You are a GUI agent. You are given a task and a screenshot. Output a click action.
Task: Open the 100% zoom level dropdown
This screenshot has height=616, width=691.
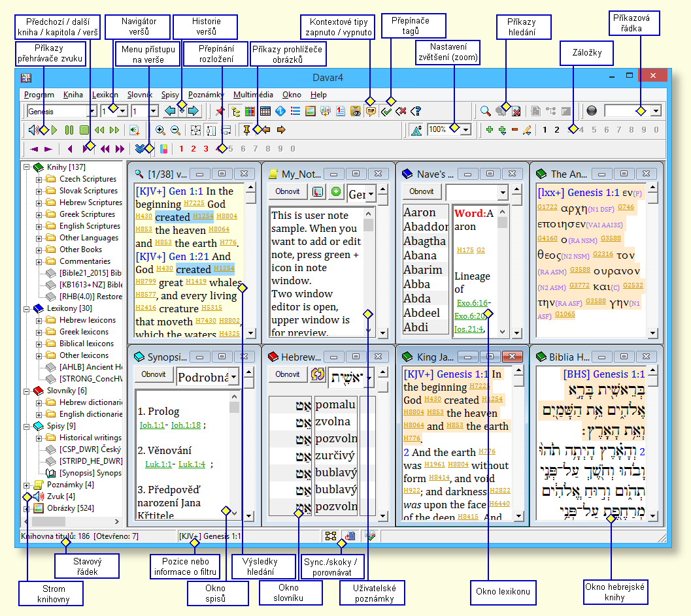(465, 130)
